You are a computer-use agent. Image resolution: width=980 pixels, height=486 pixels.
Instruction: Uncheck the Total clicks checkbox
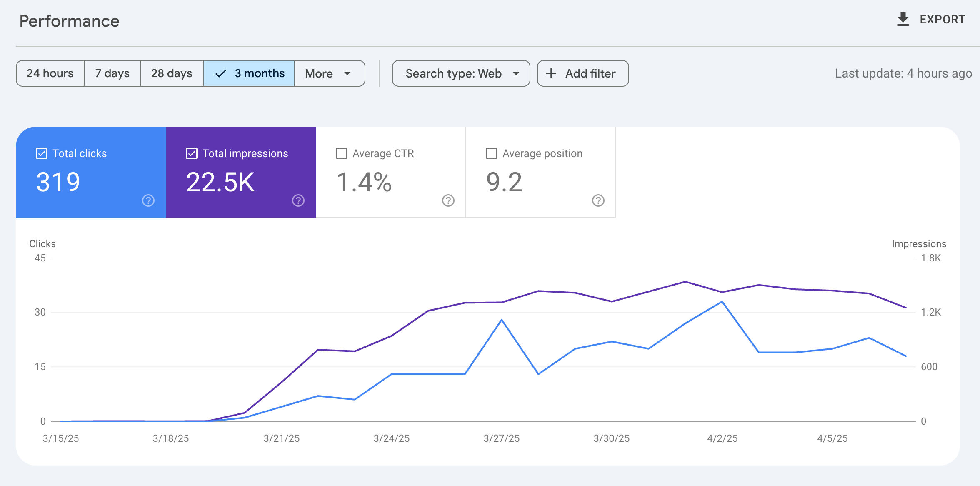click(x=41, y=153)
